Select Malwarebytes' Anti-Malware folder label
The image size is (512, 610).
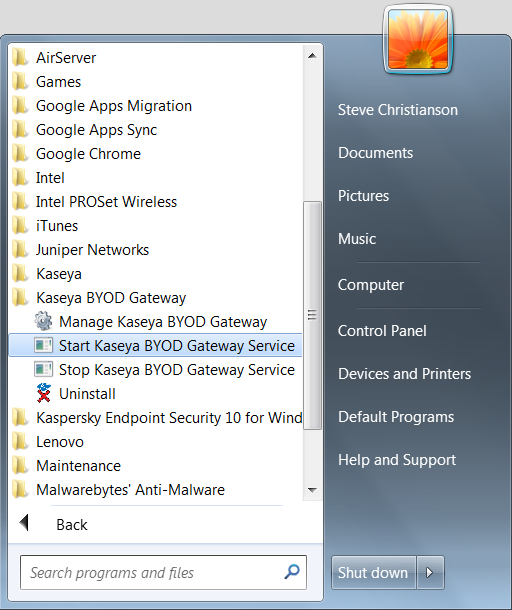pyautogui.click(x=130, y=490)
